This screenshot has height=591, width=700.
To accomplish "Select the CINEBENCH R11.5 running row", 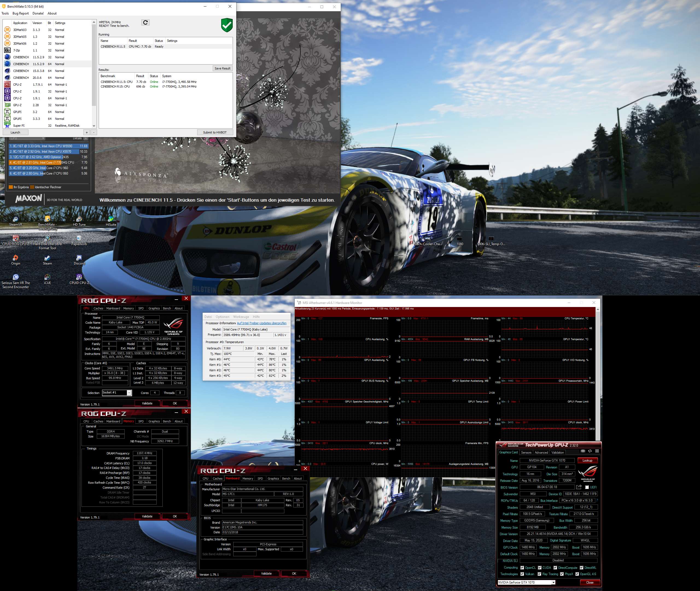I will click(x=166, y=47).
